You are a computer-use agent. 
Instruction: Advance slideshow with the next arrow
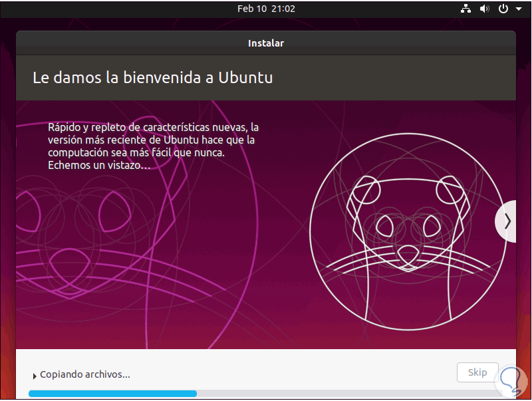(x=506, y=221)
